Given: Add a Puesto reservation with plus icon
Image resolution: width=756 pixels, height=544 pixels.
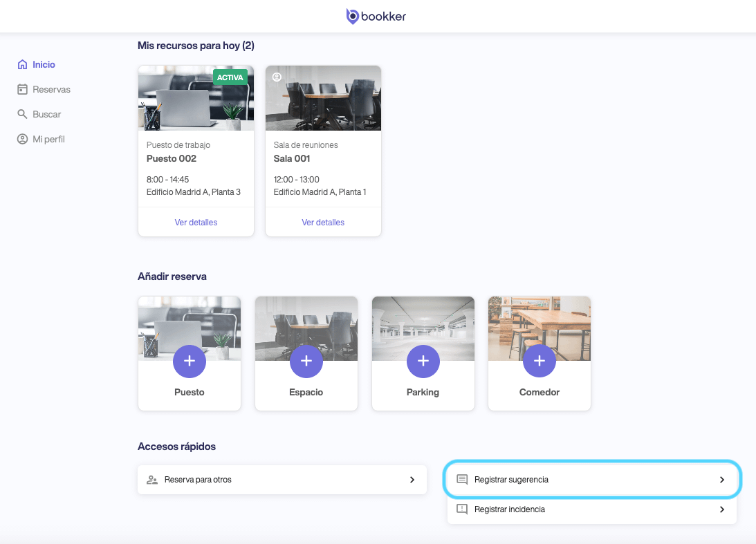Looking at the screenshot, I should (190, 361).
